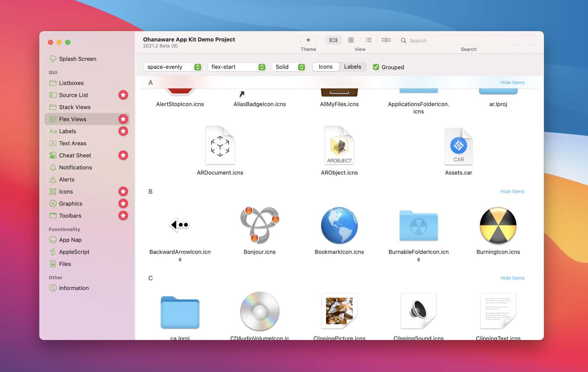Select the ARDocument.icns icon
The height and width of the screenshot is (372, 588).
[220, 145]
